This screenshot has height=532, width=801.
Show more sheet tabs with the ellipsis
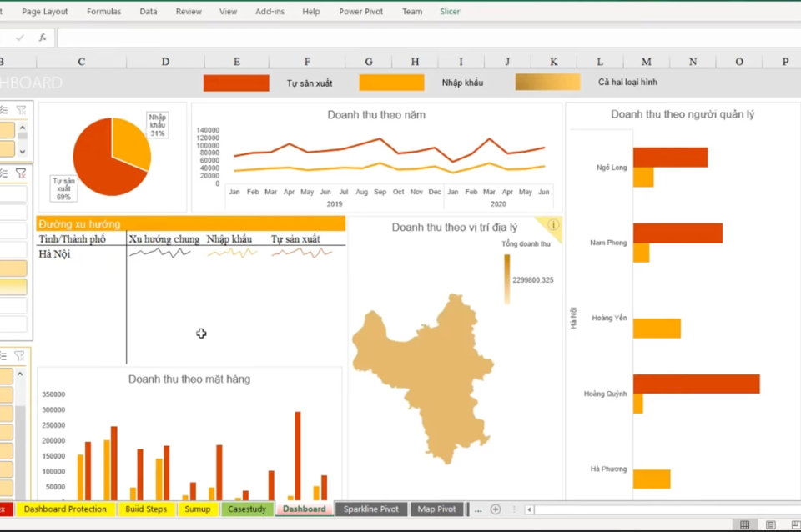pos(478,510)
